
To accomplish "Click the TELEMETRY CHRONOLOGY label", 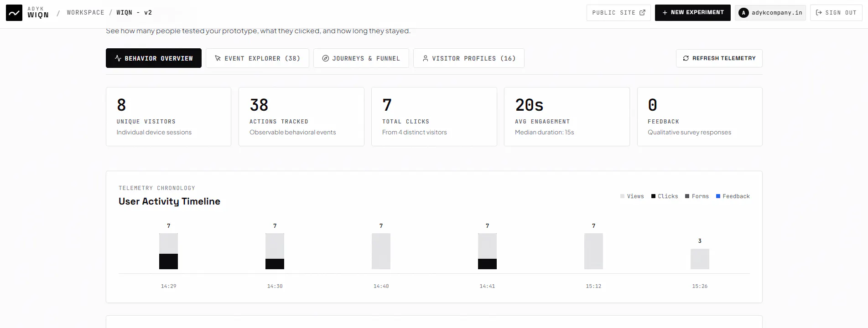I will [x=157, y=188].
